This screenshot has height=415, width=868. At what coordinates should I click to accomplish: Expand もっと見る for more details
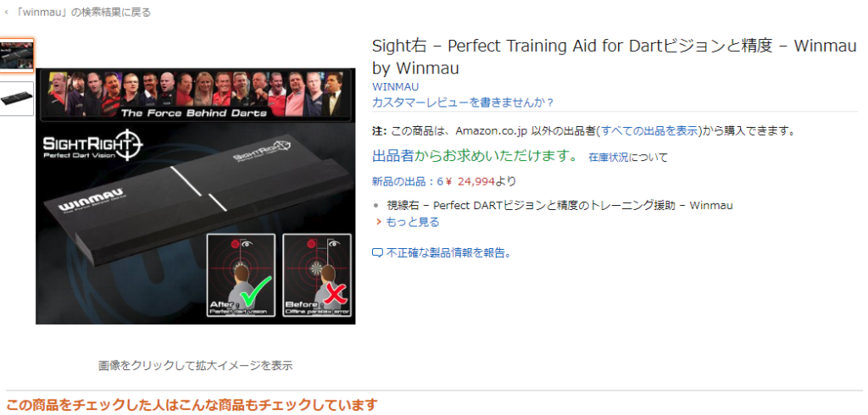(x=413, y=222)
